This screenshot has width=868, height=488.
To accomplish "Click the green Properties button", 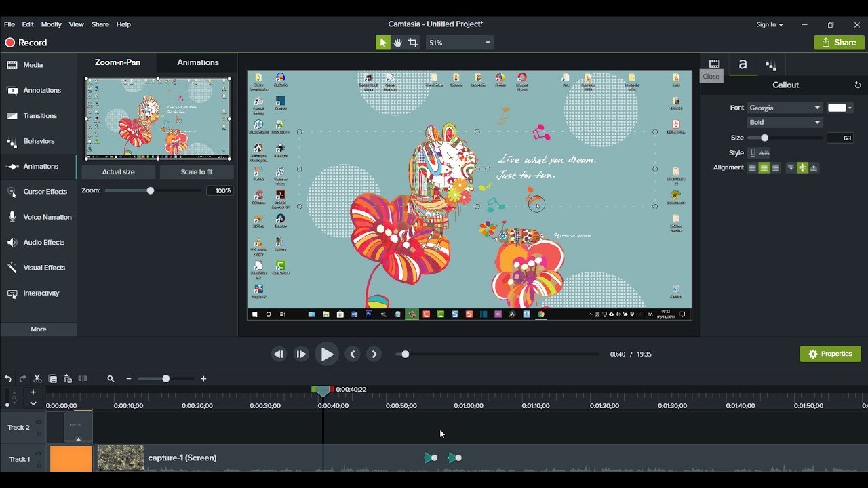I will click(x=830, y=354).
